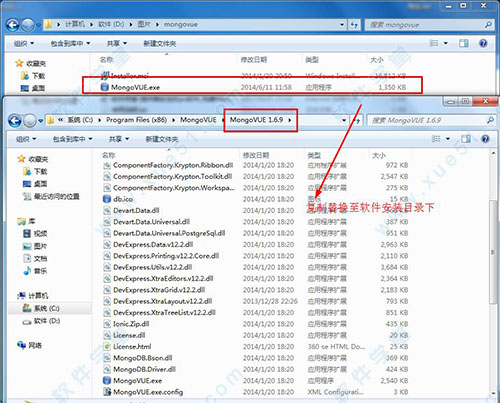Screen dimensions: 500x403
Task: Click 计算机 breadcrumb in back window
Action: (x=75, y=24)
